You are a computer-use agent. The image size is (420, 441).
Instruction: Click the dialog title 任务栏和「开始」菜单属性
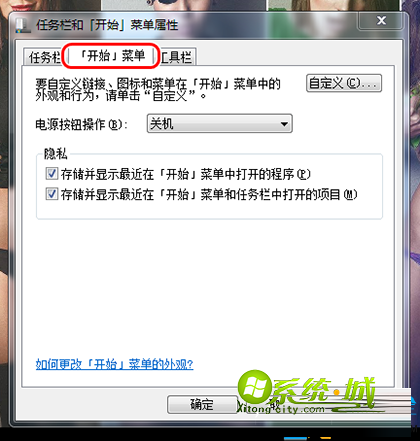click(107, 25)
